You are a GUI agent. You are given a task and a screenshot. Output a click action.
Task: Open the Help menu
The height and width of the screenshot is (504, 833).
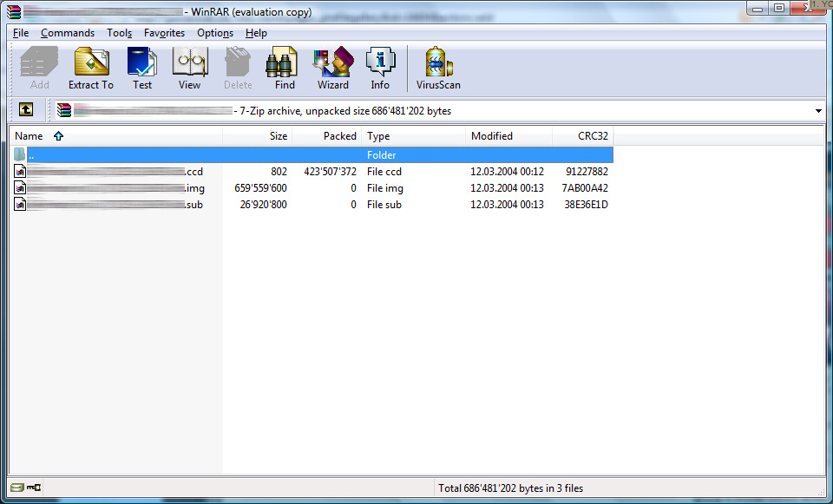tap(256, 33)
